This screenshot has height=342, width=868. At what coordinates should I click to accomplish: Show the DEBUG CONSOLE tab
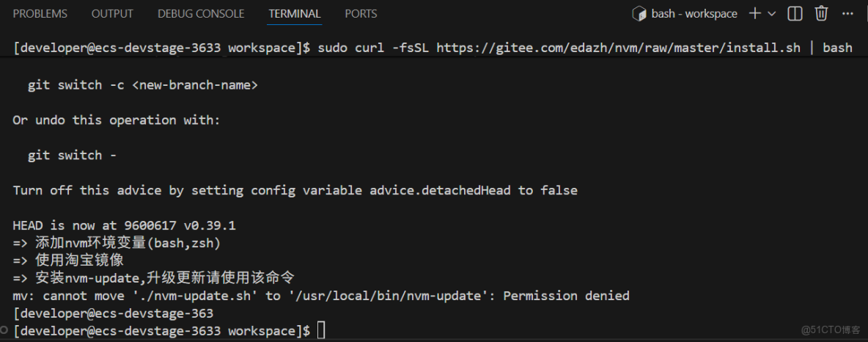[201, 14]
